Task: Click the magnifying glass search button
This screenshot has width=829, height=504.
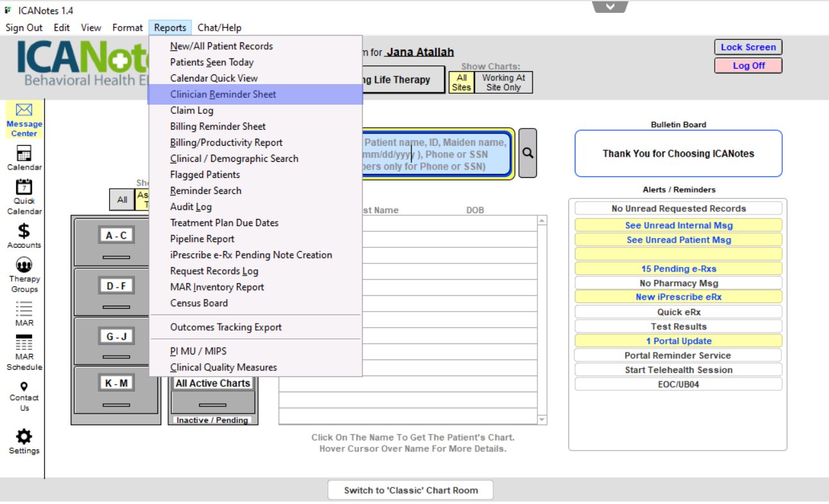Action: click(528, 153)
